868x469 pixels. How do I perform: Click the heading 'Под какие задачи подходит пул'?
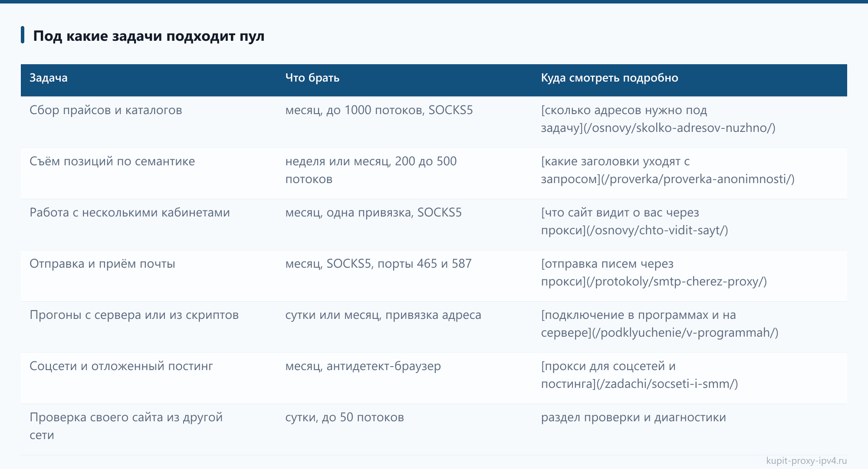(148, 36)
